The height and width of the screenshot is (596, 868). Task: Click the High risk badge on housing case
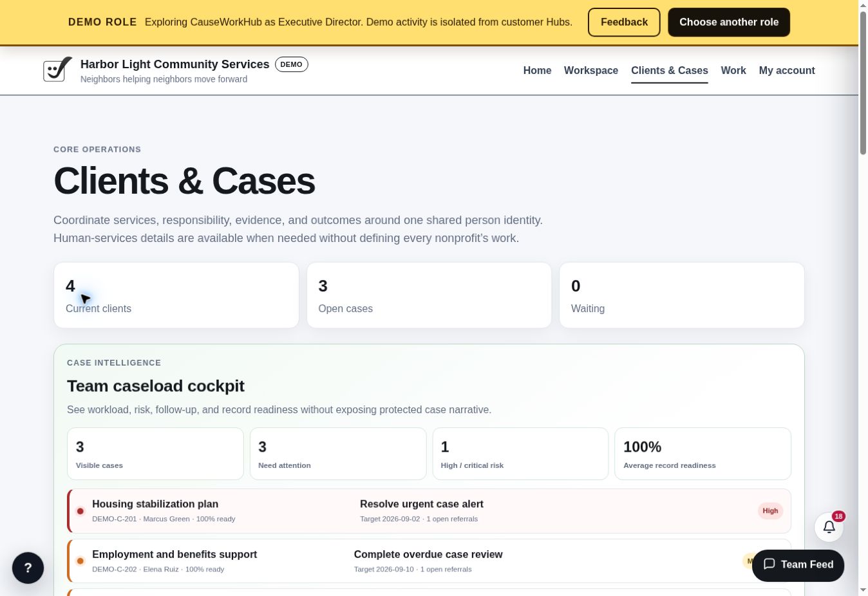coord(770,511)
